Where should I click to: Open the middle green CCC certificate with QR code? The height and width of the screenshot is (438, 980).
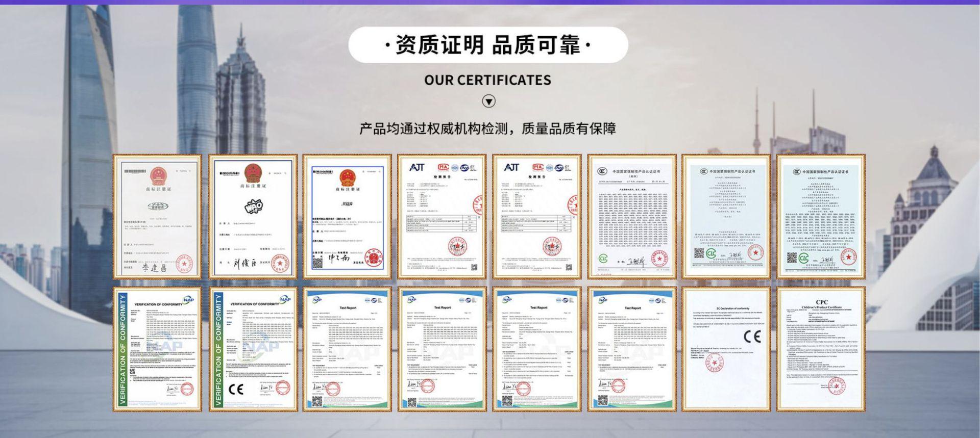click(x=726, y=217)
